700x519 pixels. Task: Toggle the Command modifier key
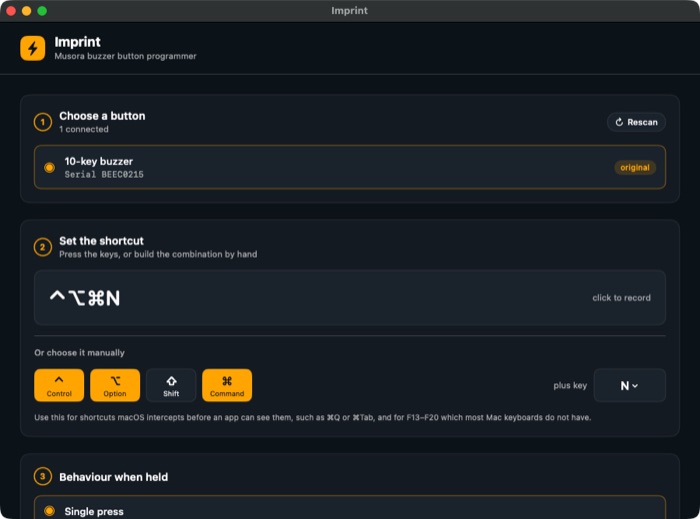227,385
